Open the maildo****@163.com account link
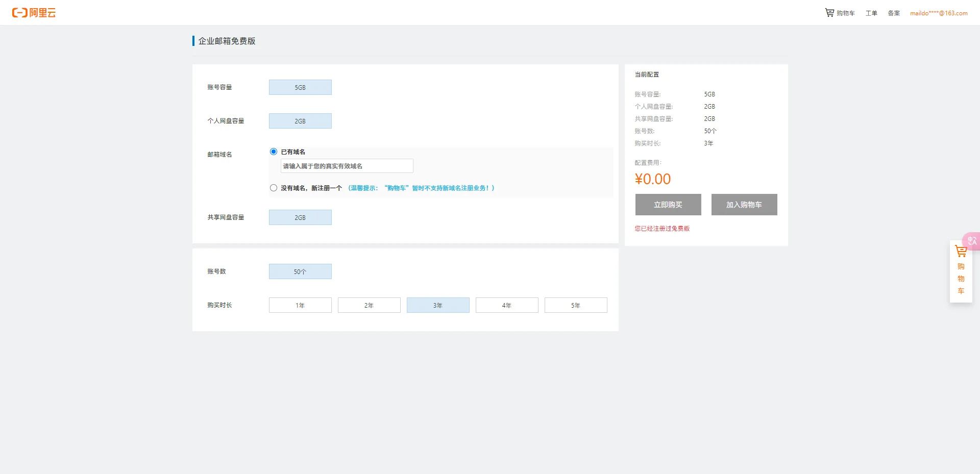Image resolution: width=980 pixels, height=474 pixels. pos(939,13)
